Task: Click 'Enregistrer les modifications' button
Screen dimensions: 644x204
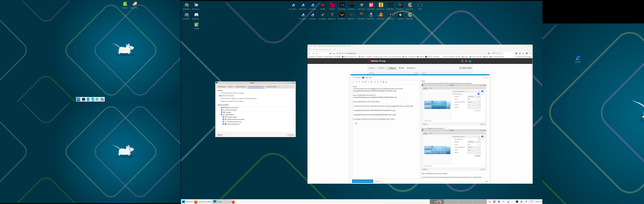Action: click(x=363, y=181)
